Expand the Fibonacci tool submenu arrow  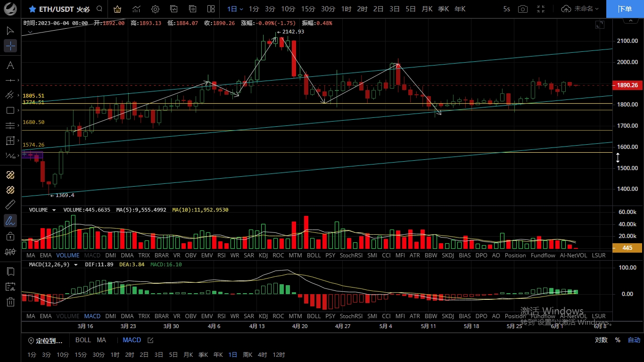click(18, 126)
